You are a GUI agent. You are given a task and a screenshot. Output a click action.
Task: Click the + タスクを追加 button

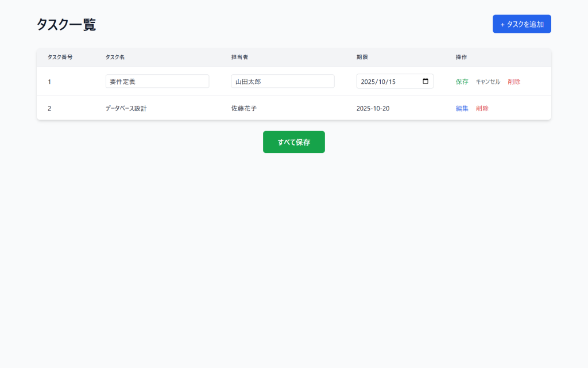[521, 24]
